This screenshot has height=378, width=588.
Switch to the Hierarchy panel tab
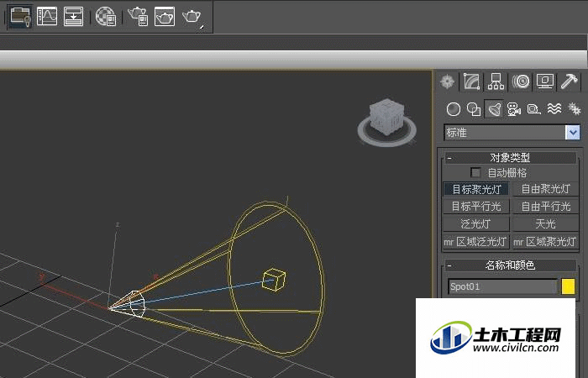click(x=496, y=81)
